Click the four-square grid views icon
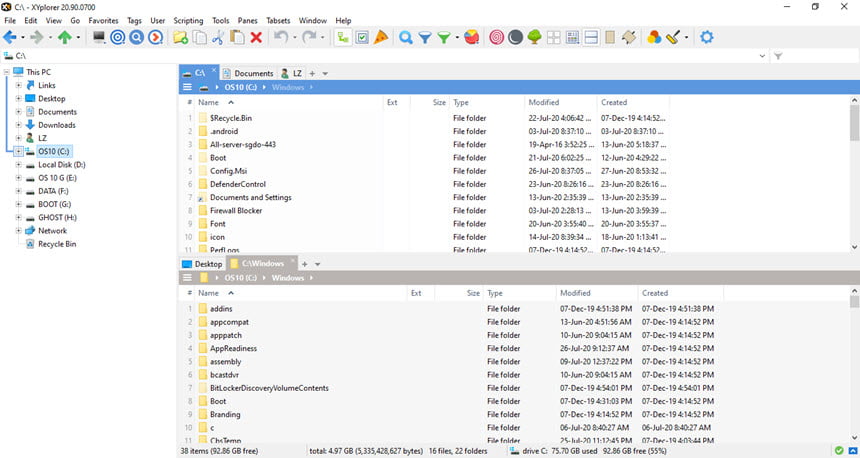 (554, 37)
